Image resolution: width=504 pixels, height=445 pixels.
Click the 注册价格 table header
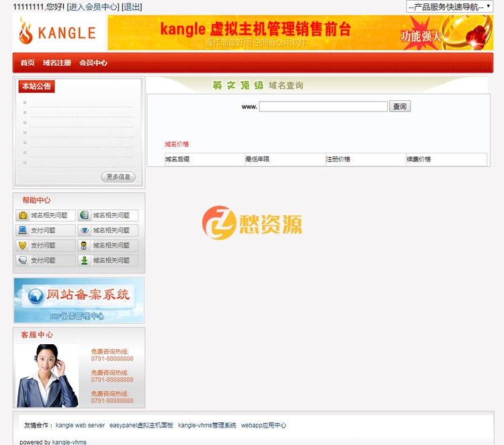pyautogui.click(x=338, y=159)
